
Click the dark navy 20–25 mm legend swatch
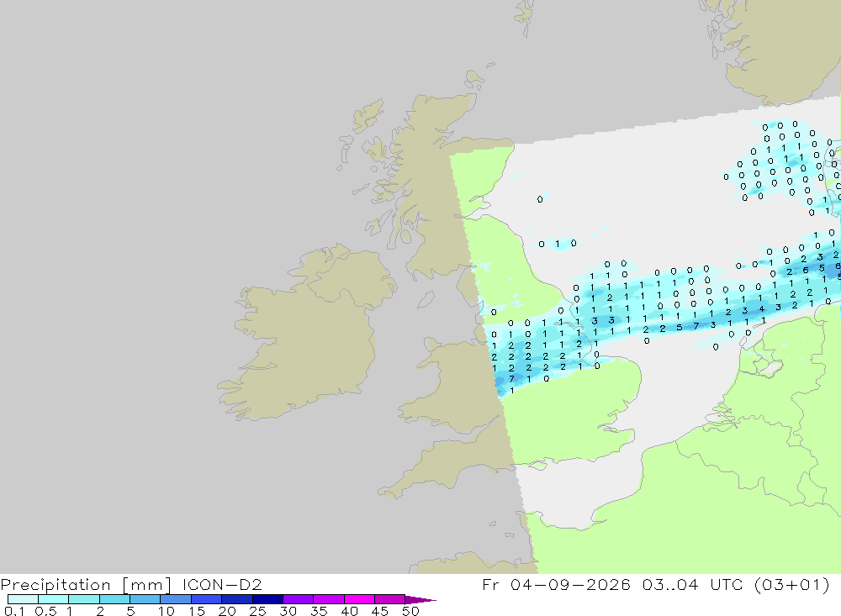point(236,599)
